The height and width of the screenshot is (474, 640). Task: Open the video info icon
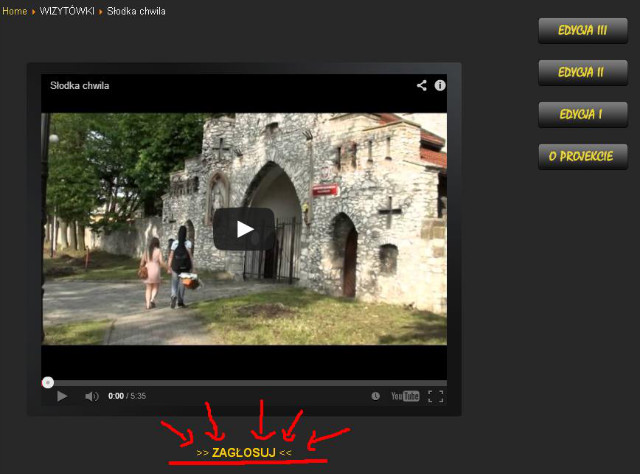tap(440, 85)
